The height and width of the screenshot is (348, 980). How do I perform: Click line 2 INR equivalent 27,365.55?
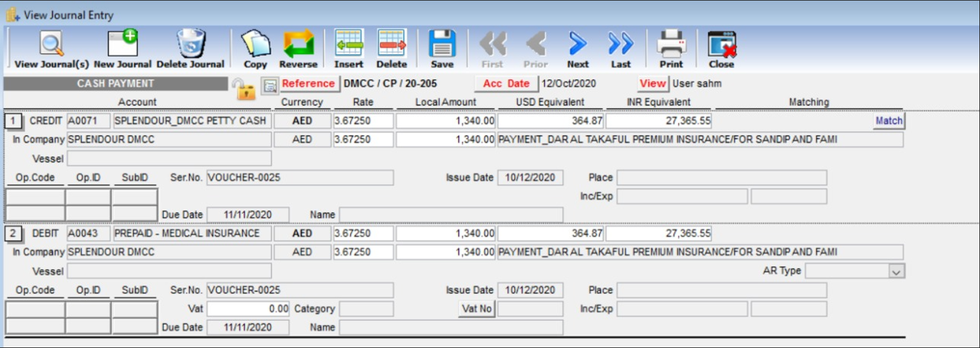coord(659,234)
